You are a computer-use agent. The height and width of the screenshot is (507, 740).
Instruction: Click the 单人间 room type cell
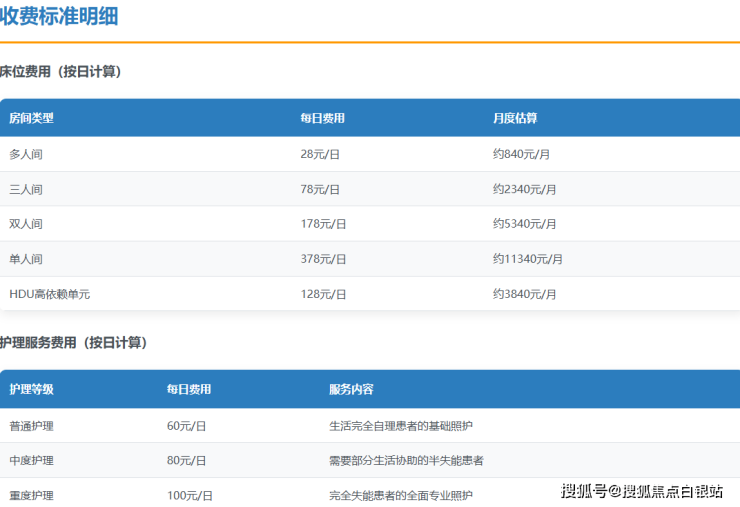(26, 259)
